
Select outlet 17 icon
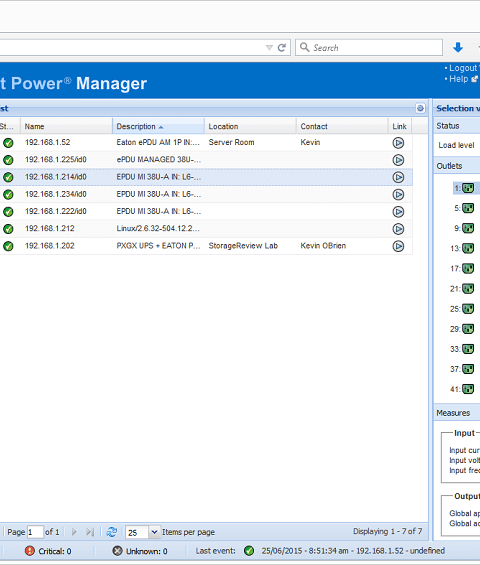[468, 268]
